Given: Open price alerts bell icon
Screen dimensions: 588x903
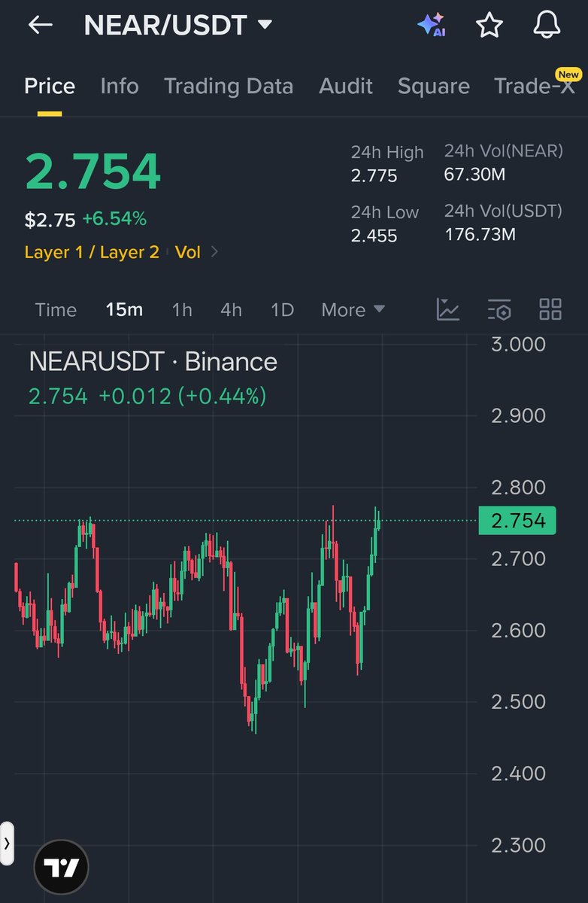Looking at the screenshot, I should tap(547, 25).
